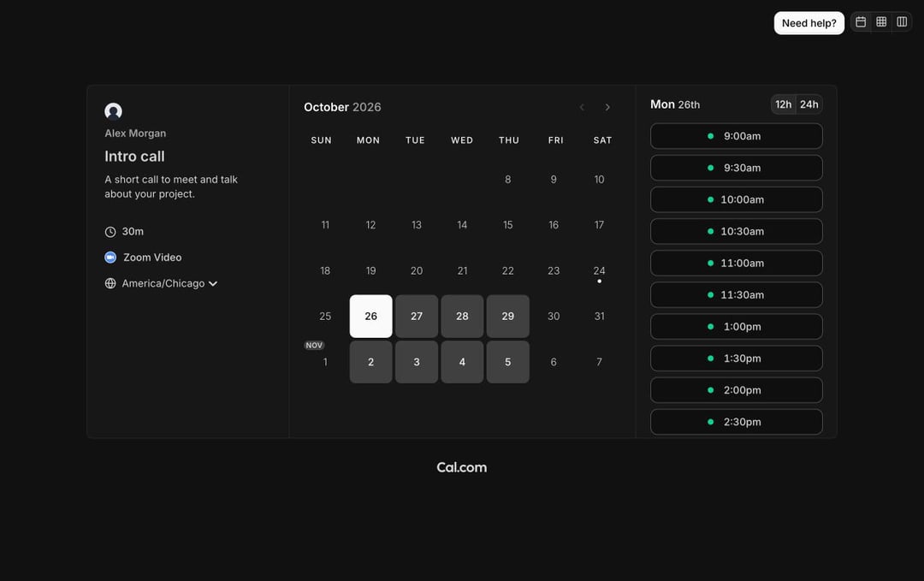
Task: Click the NOV month badge
Action: [x=314, y=346]
